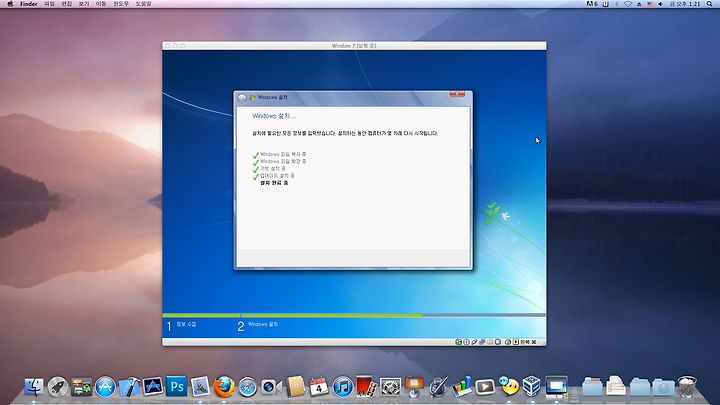720x405 pixels.
Task: Launch Xcode from the Dock
Action: click(129, 387)
